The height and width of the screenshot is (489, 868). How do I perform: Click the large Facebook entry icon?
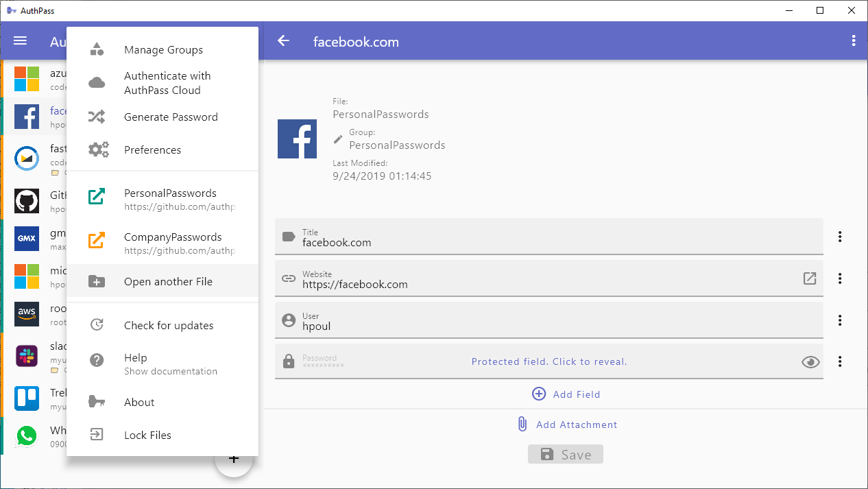[x=297, y=139]
